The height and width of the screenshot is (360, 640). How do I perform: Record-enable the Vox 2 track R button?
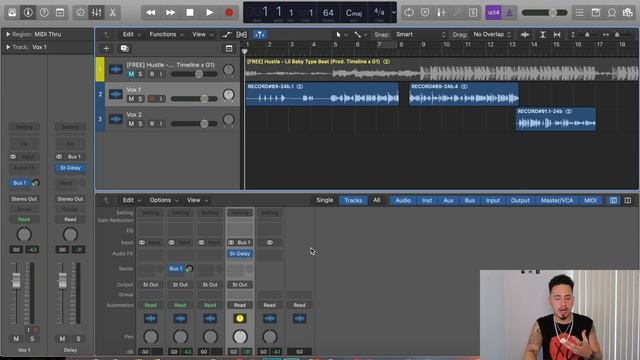coord(152,124)
